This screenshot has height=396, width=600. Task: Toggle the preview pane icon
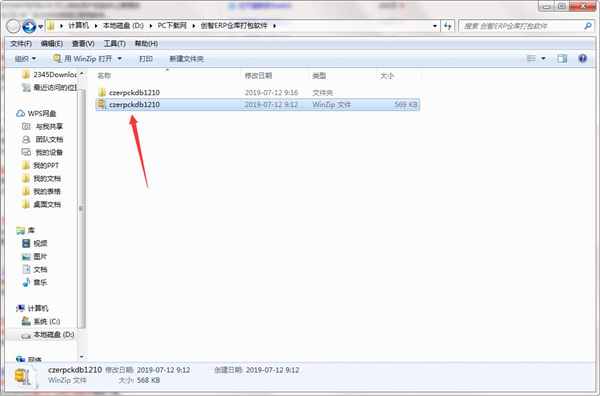(x=562, y=58)
